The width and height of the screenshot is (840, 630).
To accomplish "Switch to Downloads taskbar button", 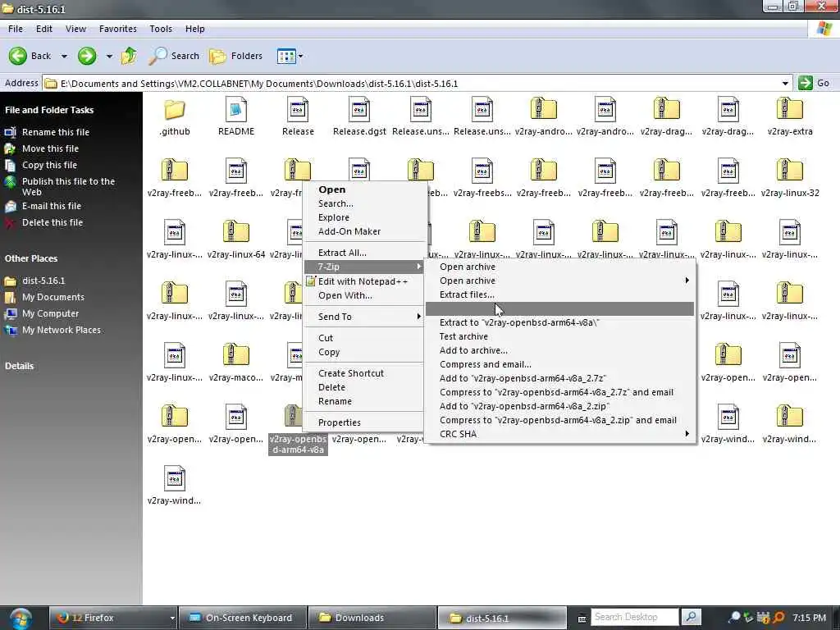I will click(x=372, y=618).
